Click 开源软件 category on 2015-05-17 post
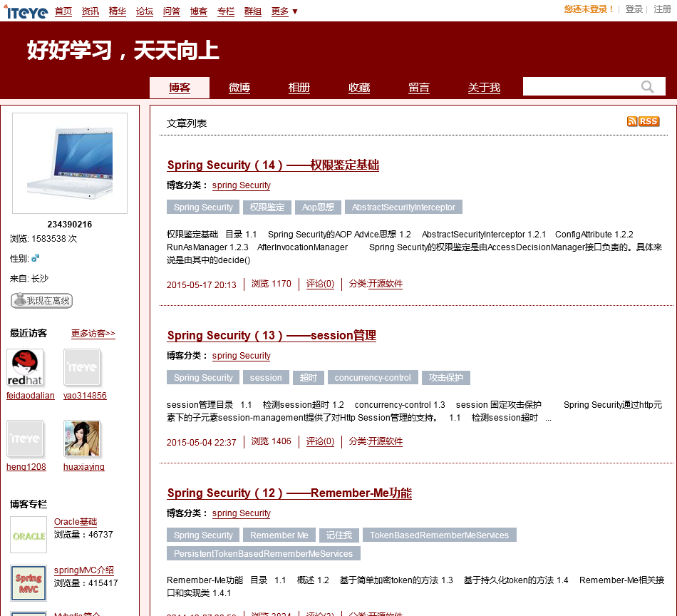 tap(385, 284)
